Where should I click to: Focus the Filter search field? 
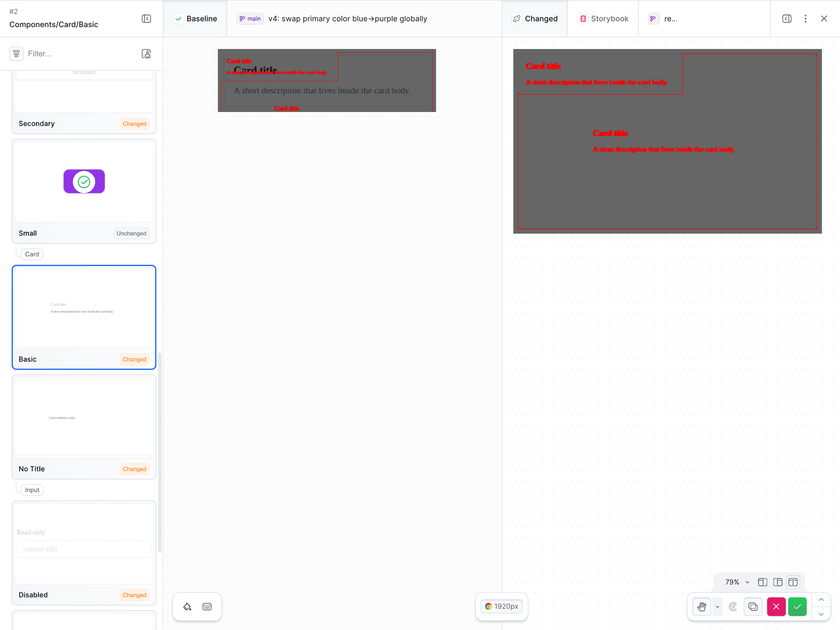[79, 54]
